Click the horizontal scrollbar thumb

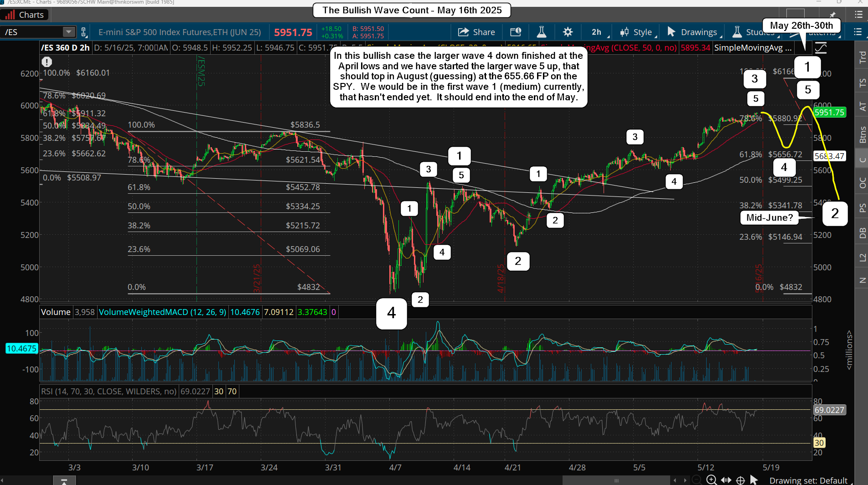(x=616, y=480)
